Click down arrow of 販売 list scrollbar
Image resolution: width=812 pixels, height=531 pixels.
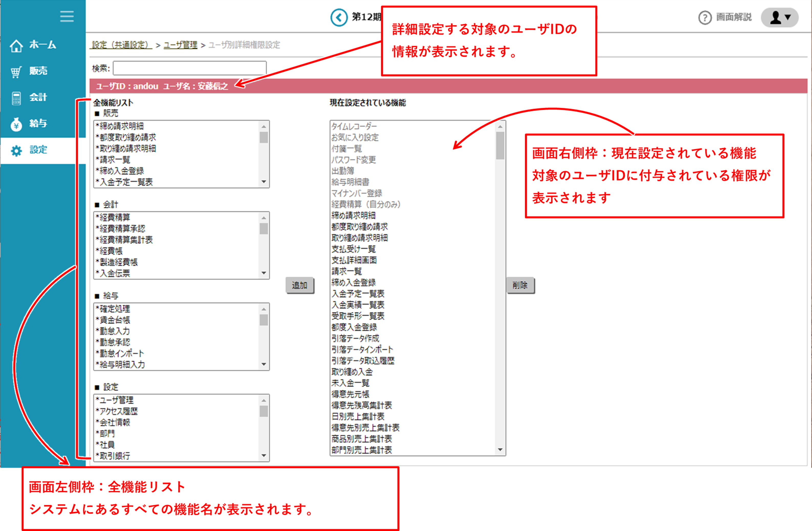coord(264,181)
